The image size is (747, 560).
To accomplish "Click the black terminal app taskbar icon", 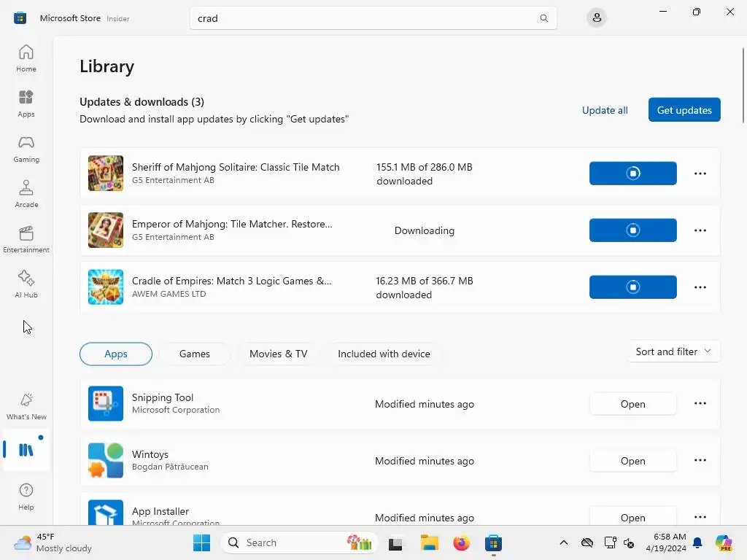I will 395,542.
